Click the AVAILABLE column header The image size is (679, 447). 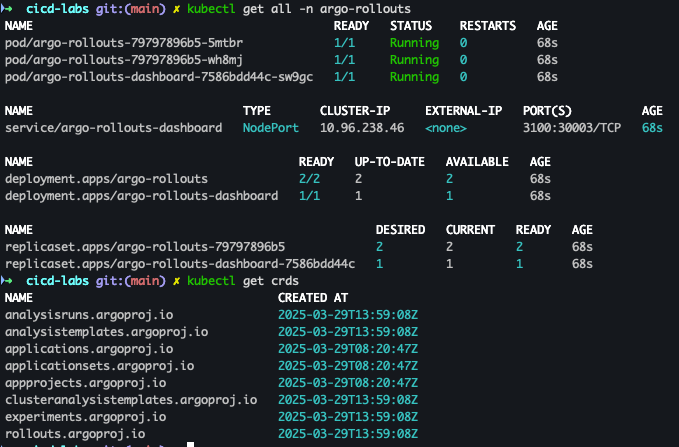(x=477, y=162)
